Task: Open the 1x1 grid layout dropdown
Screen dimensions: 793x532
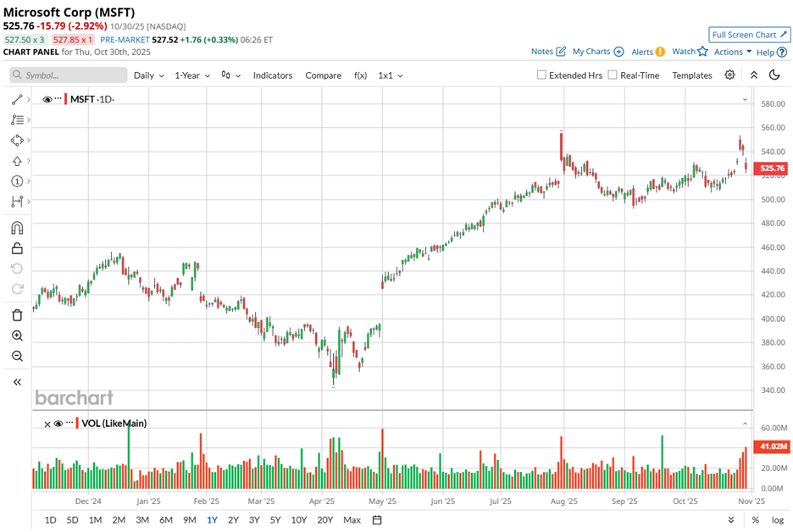Action: (x=391, y=75)
